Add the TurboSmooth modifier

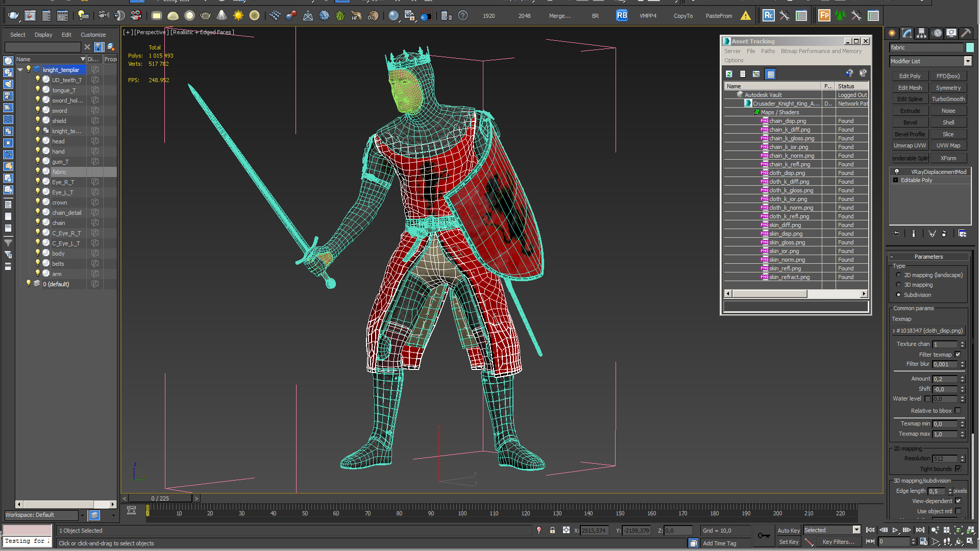pyautogui.click(x=948, y=99)
